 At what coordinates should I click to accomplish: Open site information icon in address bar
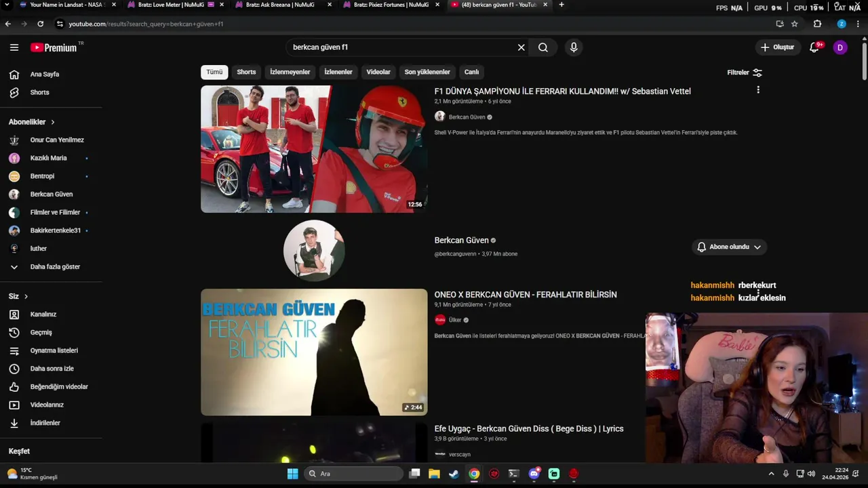click(x=60, y=24)
